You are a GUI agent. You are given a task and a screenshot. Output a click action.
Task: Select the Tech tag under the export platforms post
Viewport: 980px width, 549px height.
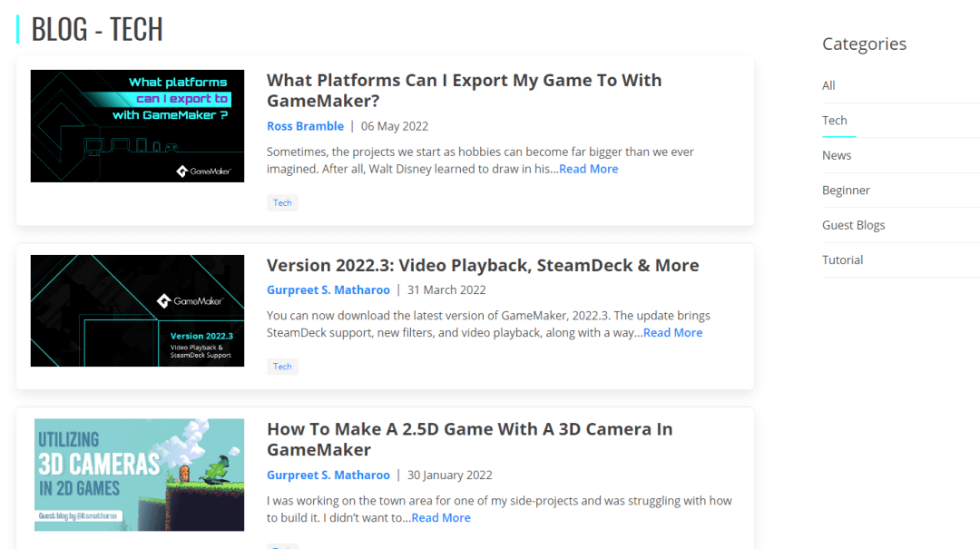pos(282,202)
